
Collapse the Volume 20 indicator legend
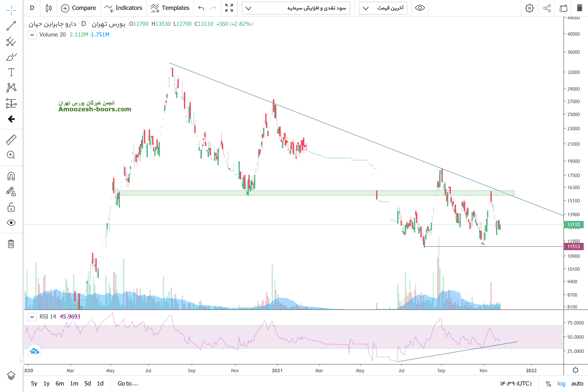pos(32,35)
